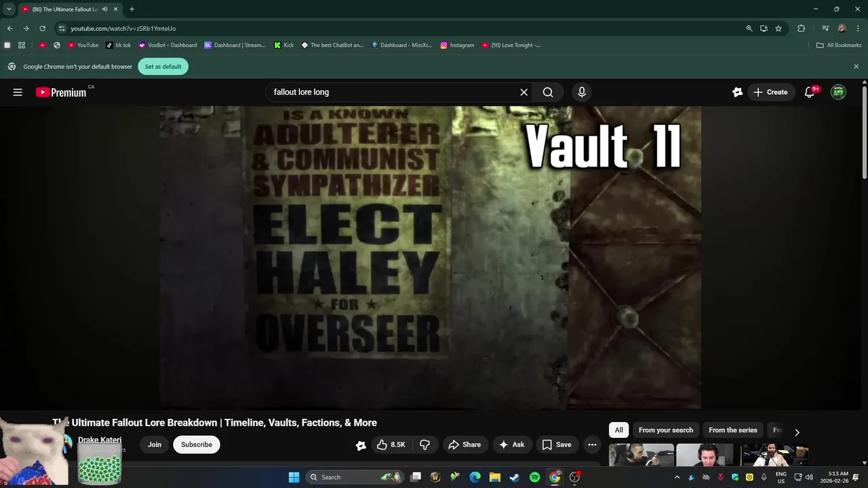868x488 pixels.
Task: Open the Gemini sparkle icon beside Create
Action: pos(737,92)
